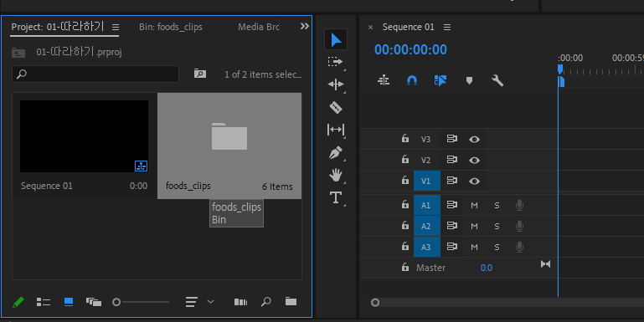Switch to Bin: foods_clips tab

click(171, 27)
